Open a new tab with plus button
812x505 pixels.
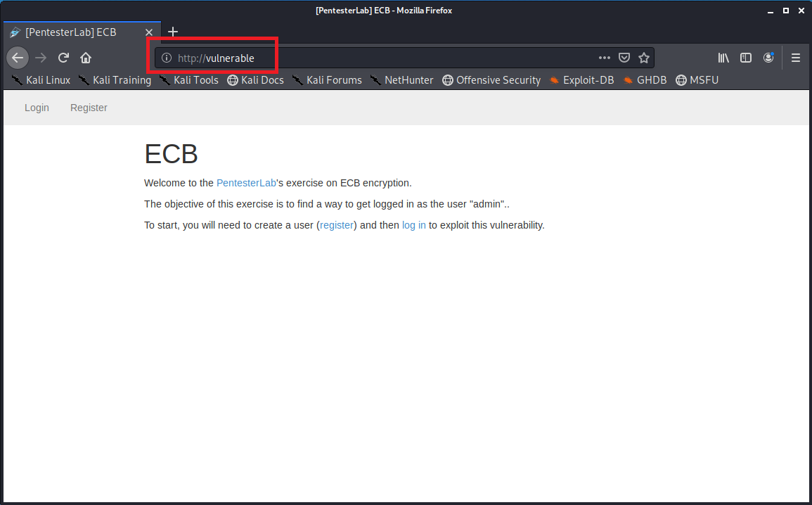coord(173,32)
